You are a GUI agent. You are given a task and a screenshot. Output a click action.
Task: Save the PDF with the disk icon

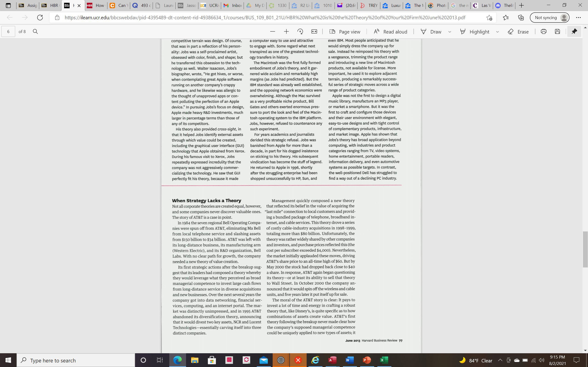tap(557, 32)
